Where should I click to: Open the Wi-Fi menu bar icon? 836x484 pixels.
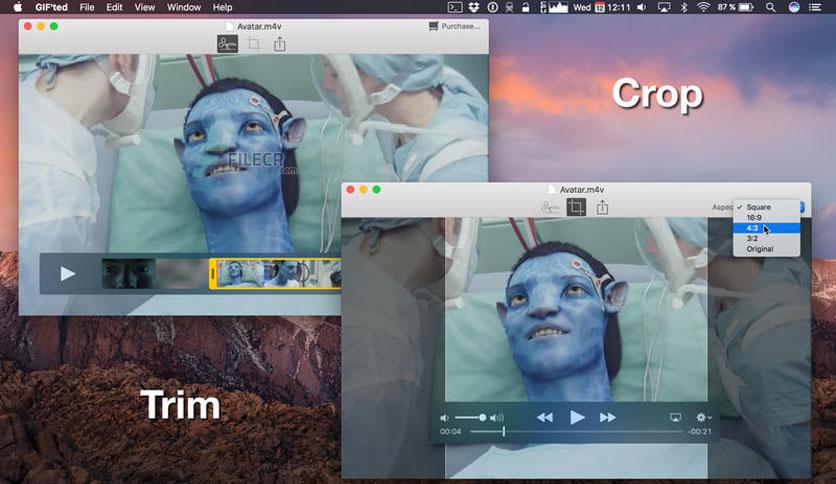point(704,7)
